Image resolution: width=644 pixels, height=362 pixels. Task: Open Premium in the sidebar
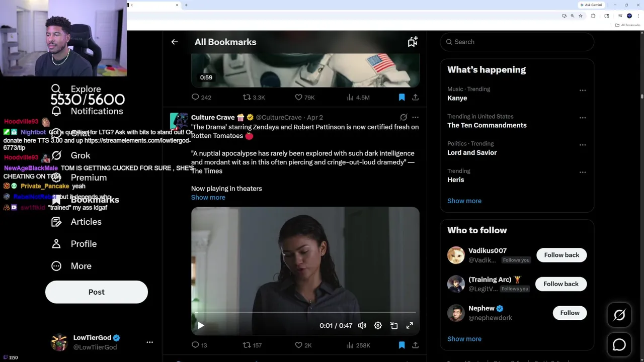(79, 177)
